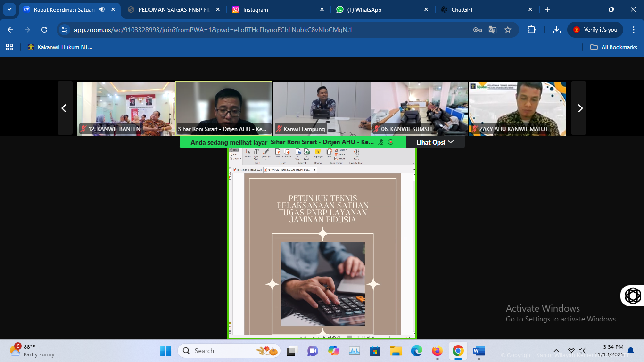Show next participants with the right arrow
This screenshot has height=362, width=644.
coord(580,108)
